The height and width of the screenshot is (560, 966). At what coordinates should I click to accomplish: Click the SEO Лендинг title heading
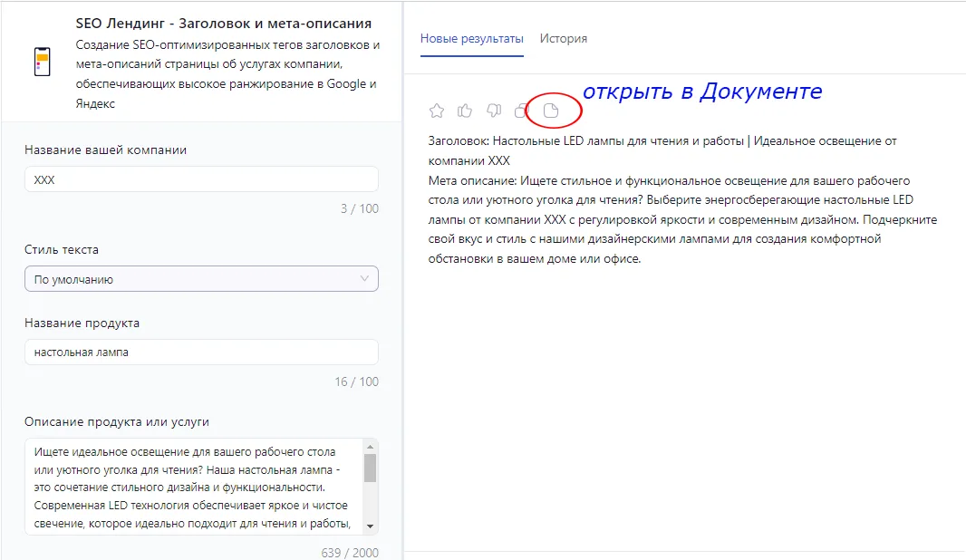click(x=222, y=23)
